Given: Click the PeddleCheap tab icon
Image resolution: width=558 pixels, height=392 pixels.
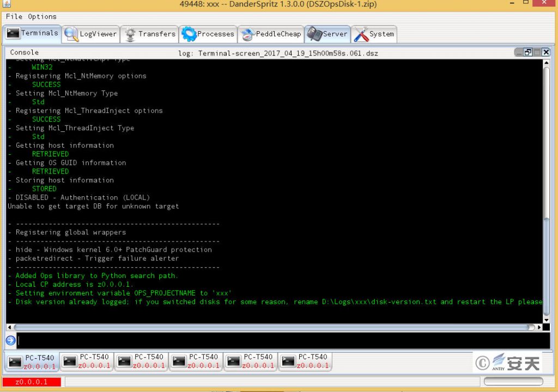Looking at the screenshot, I should pos(247,34).
